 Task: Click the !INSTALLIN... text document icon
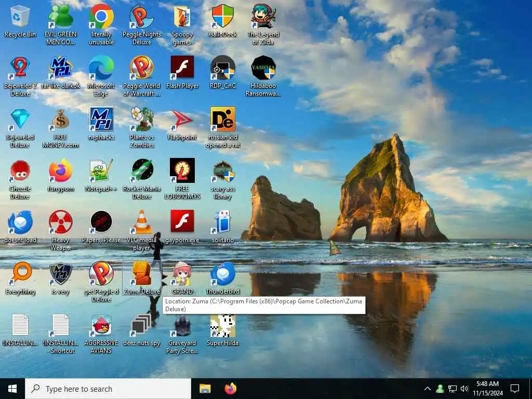(x=20, y=330)
